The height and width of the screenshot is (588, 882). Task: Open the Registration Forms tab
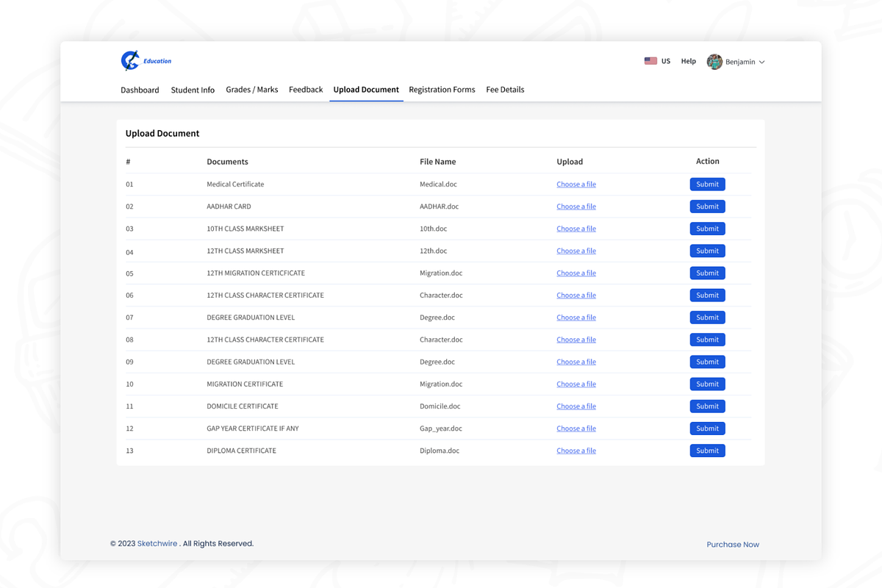pyautogui.click(x=442, y=90)
